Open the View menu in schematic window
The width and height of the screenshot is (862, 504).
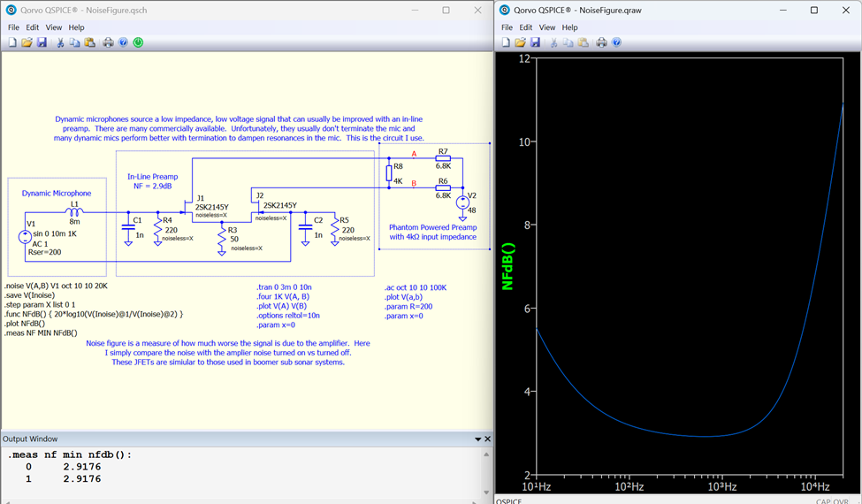click(54, 27)
